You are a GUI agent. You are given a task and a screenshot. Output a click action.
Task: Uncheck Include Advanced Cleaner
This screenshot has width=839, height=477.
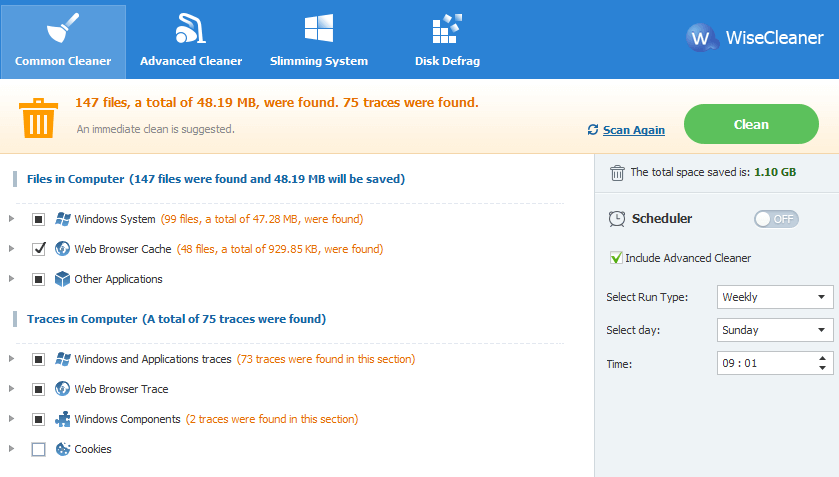(x=616, y=258)
